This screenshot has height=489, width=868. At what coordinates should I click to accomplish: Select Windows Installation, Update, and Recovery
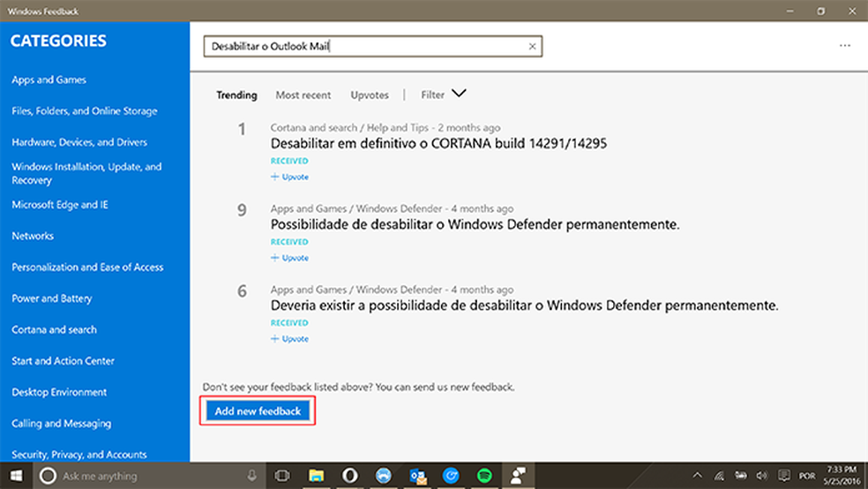pos(86,173)
